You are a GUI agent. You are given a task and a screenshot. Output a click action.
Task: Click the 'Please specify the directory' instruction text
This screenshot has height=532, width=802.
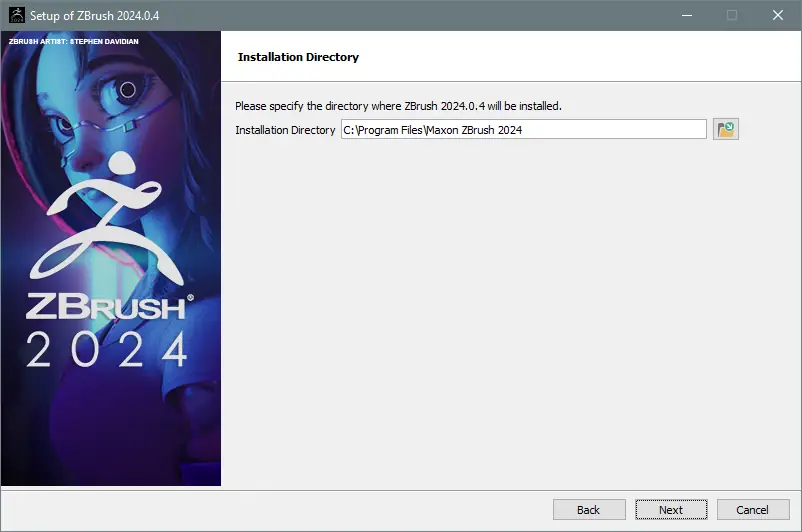click(398, 106)
